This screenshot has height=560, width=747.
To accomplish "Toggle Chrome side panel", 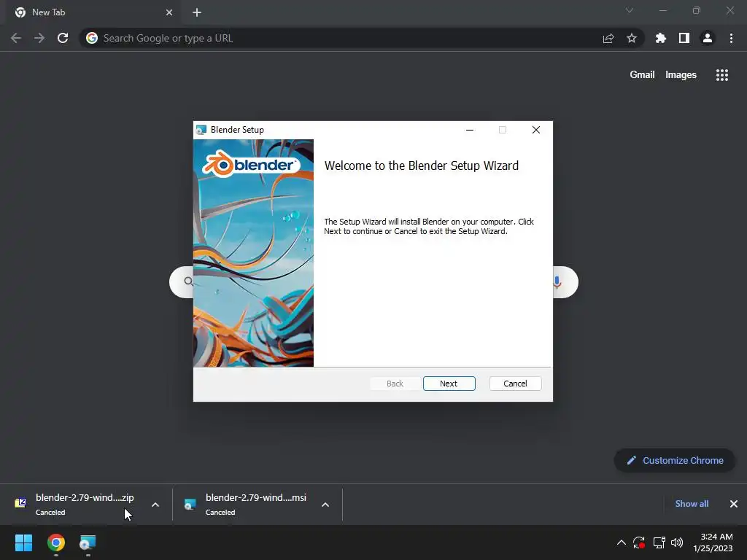I will click(684, 38).
